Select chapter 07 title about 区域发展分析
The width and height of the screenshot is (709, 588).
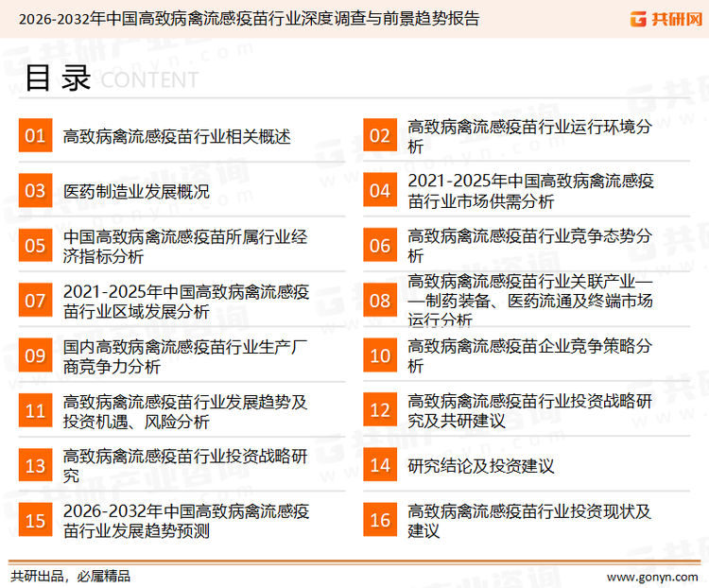pos(186,302)
